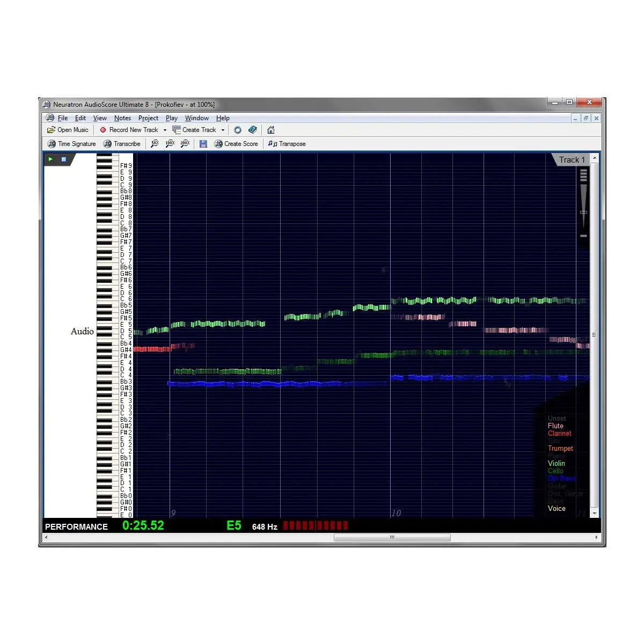
Task: Select the Voice instrument
Action: point(557,508)
